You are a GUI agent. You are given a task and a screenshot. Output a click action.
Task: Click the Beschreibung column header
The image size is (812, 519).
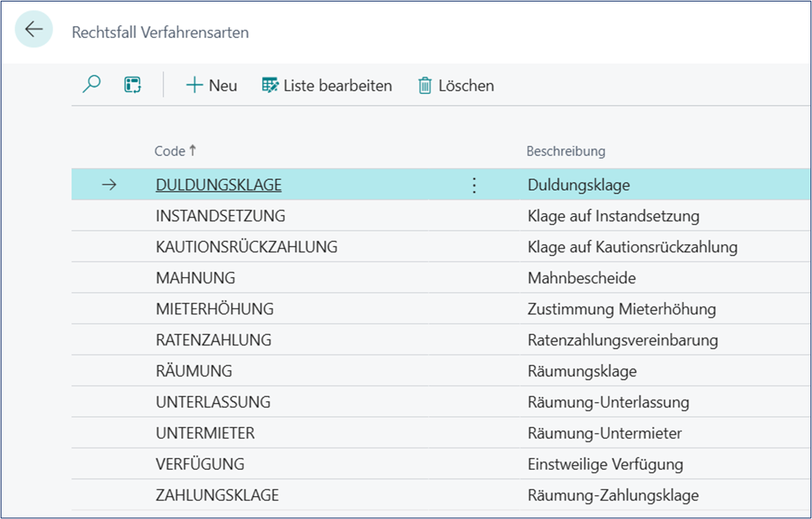coord(565,151)
